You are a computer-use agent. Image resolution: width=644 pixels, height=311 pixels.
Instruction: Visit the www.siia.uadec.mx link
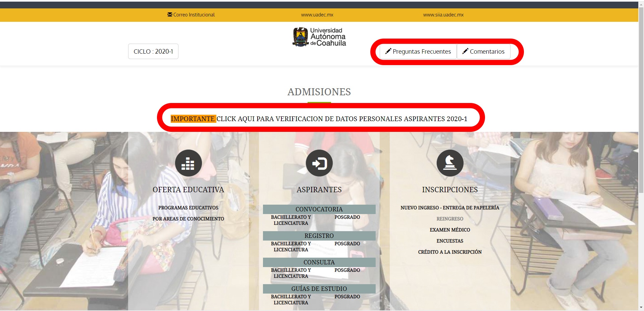coord(443,15)
